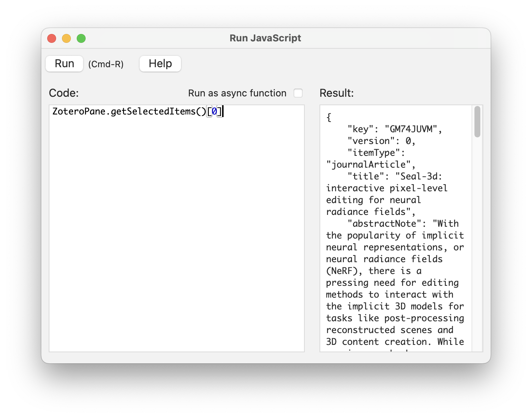The width and height of the screenshot is (532, 418).
Task: Minimize the window with the yellow button
Action: point(66,38)
